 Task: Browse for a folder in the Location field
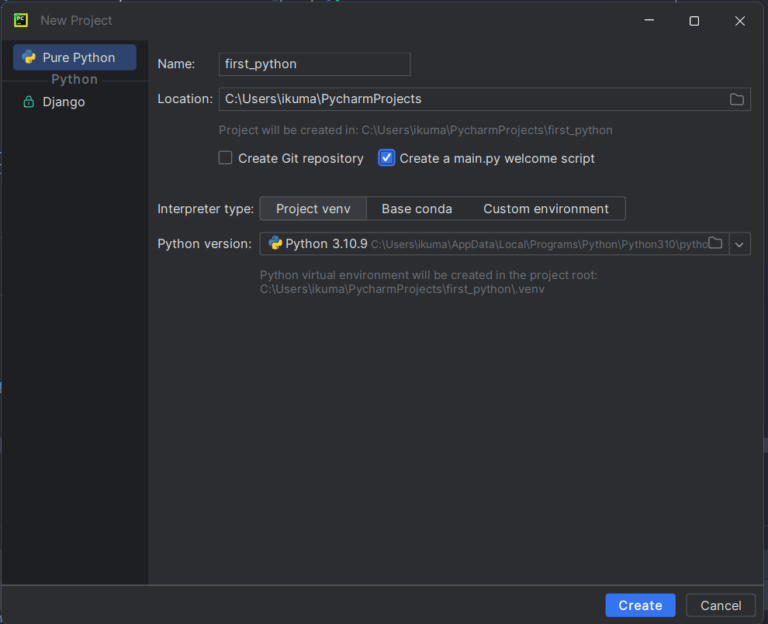737,99
